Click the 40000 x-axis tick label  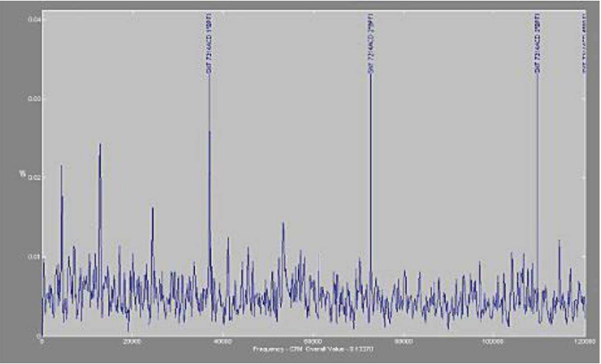pyautogui.click(x=222, y=341)
